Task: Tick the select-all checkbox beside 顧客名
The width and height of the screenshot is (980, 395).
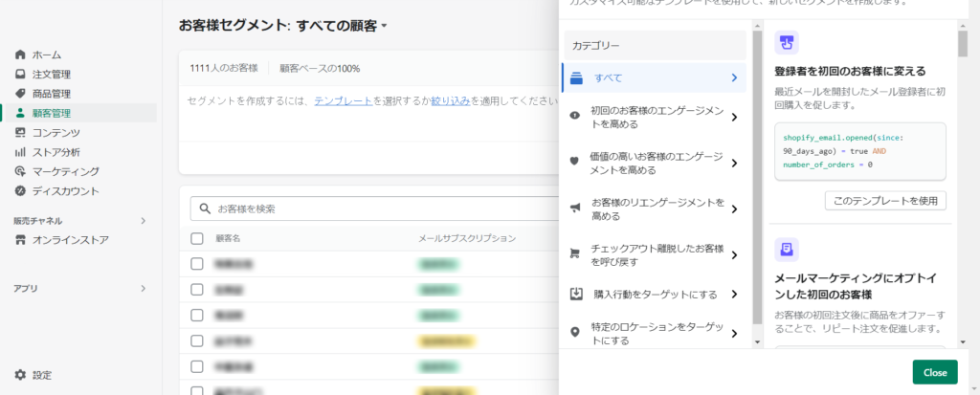Action: pos(197,238)
